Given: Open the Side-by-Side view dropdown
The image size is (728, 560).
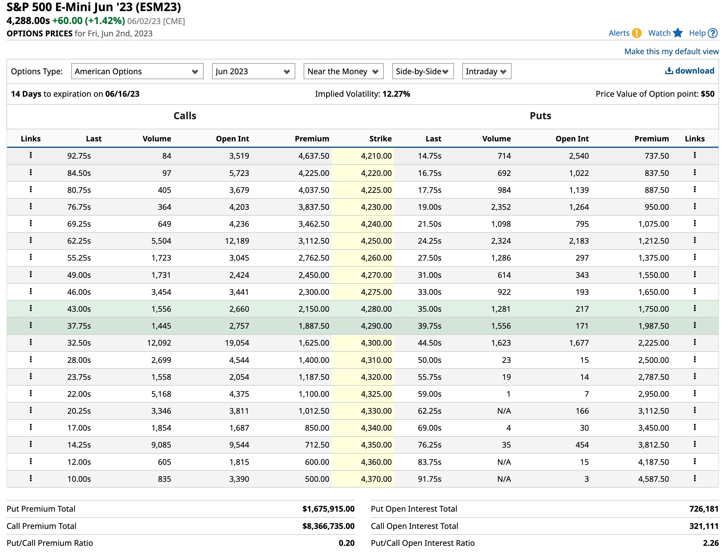Looking at the screenshot, I should (x=423, y=71).
